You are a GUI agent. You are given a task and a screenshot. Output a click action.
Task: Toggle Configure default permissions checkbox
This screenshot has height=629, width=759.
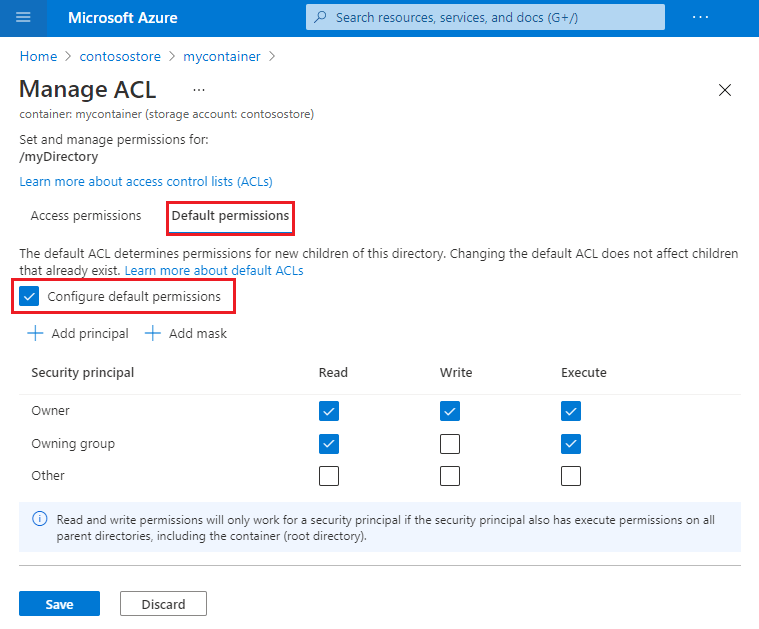point(29,296)
